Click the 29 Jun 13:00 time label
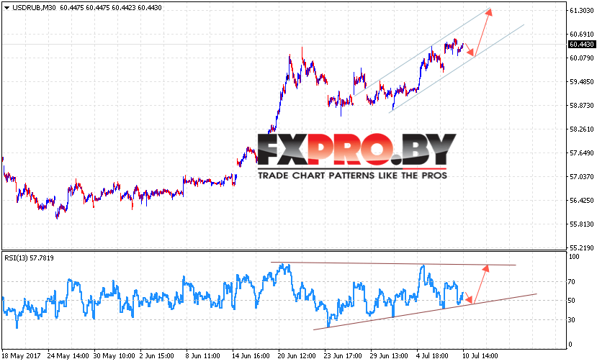This screenshot has width=597, height=364. pyautogui.click(x=389, y=356)
